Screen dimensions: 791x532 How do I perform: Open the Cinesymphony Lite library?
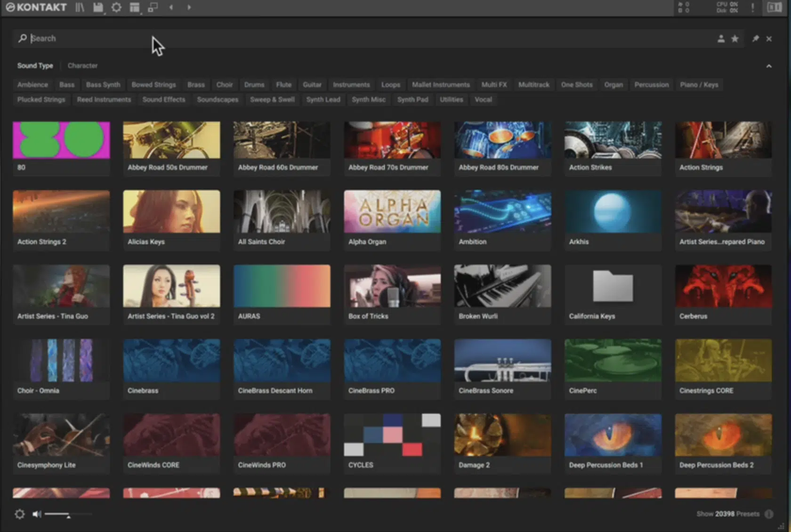[61, 443]
